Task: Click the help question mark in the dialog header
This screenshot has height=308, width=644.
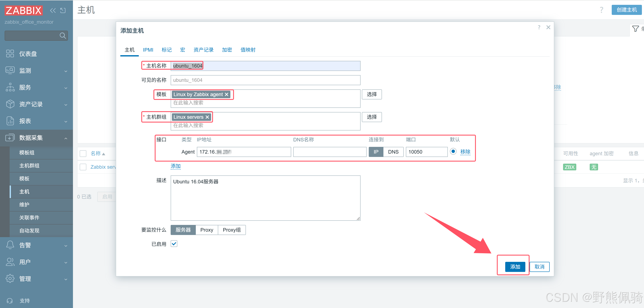Action: point(539,27)
